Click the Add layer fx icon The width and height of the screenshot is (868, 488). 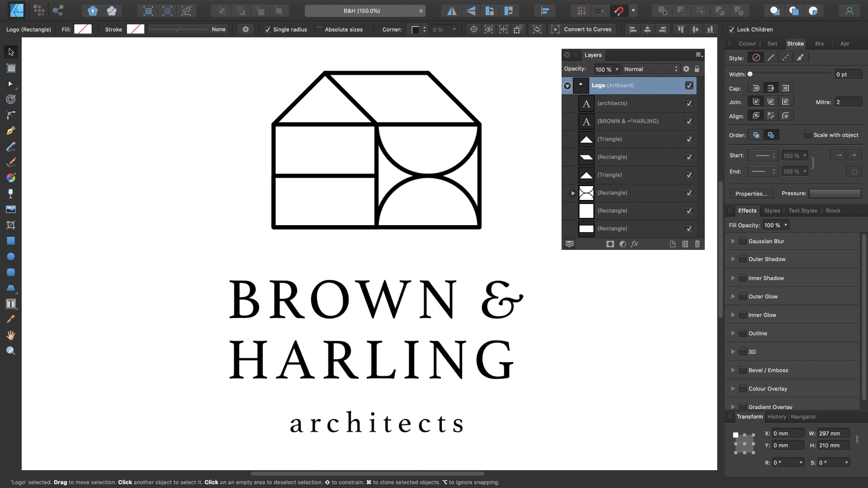(635, 244)
